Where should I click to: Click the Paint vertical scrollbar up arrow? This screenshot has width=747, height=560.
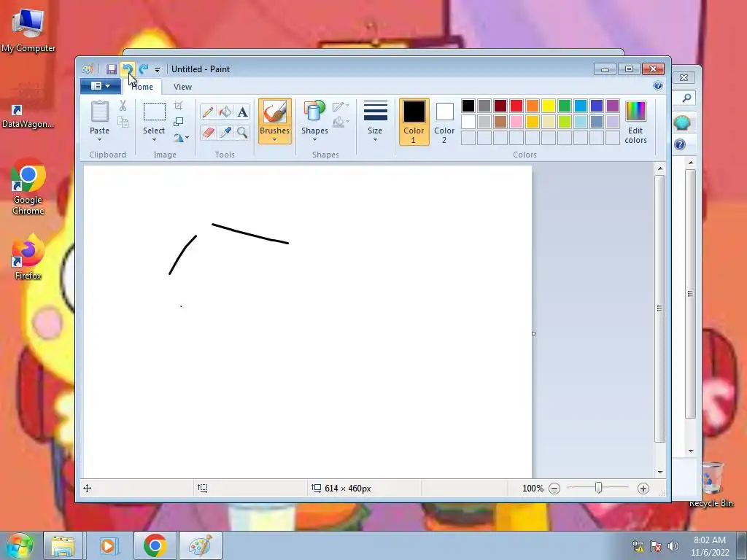pyautogui.click(x=660, y=168)
